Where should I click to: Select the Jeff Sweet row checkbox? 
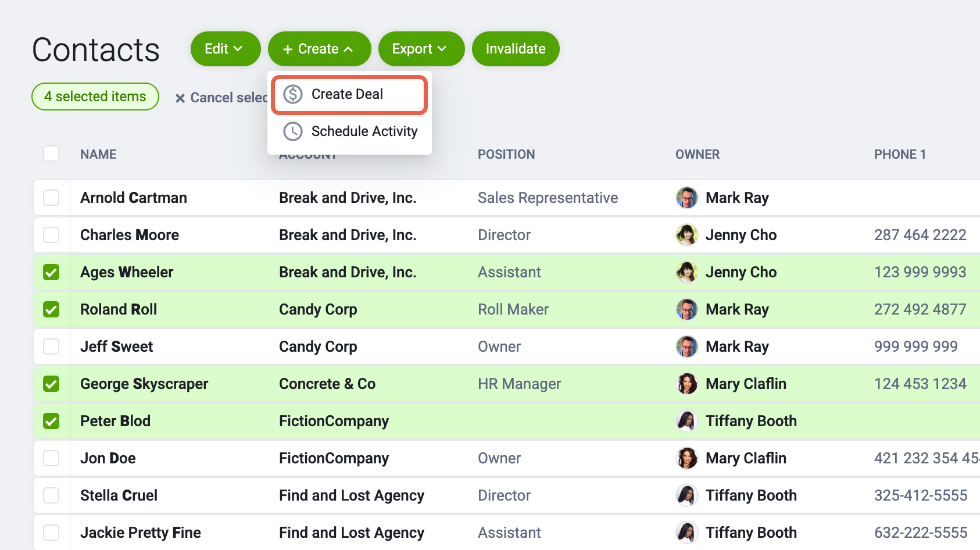51,347
